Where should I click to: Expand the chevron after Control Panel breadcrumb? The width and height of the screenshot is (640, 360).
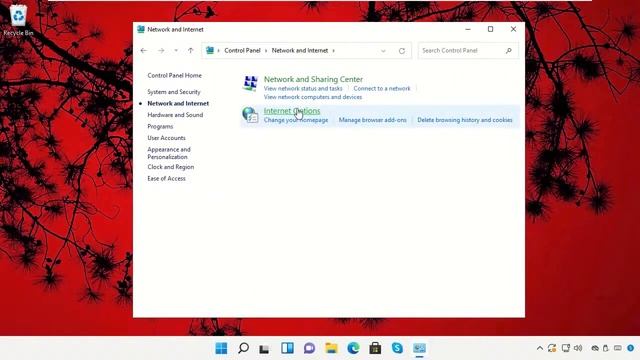(266, 51)
